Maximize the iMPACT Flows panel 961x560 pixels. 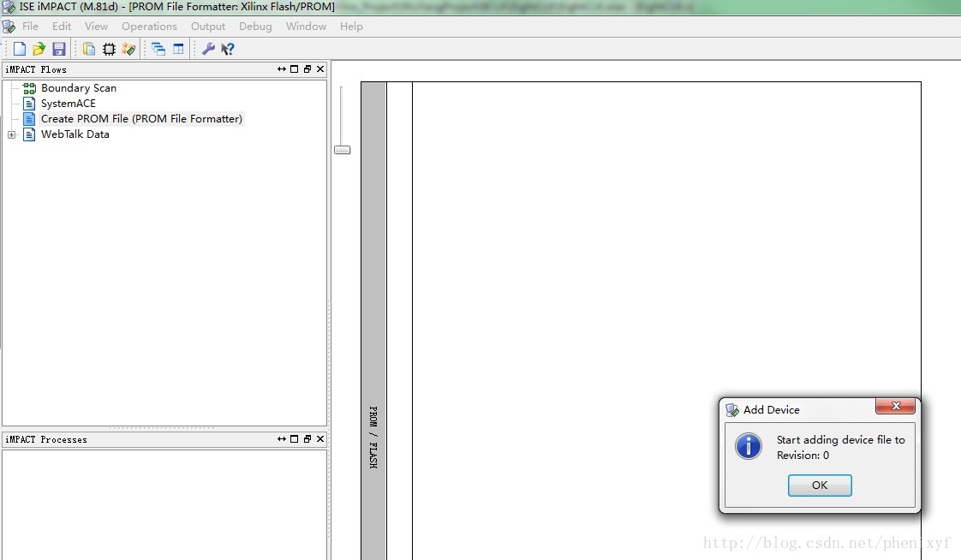click(294, 69)
